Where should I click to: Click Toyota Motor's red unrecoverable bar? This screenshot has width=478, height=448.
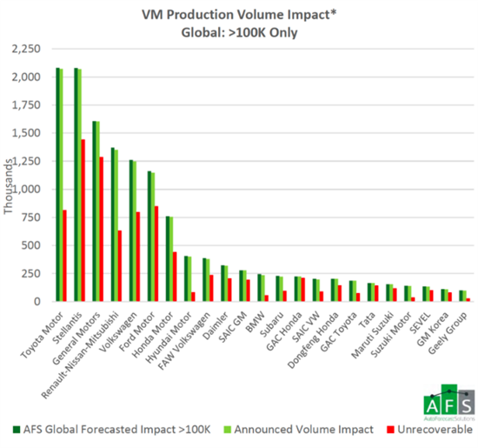[x=64, y=256]
